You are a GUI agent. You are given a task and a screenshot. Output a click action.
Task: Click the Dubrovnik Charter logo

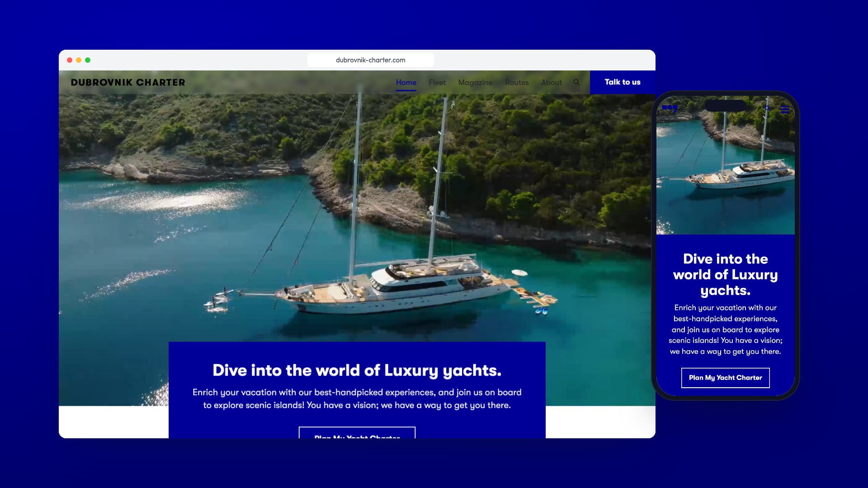(128, 82)
